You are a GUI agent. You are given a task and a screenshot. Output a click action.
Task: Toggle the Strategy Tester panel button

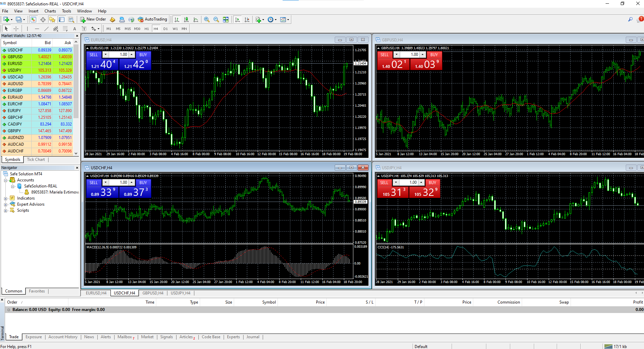pos(71,20)
